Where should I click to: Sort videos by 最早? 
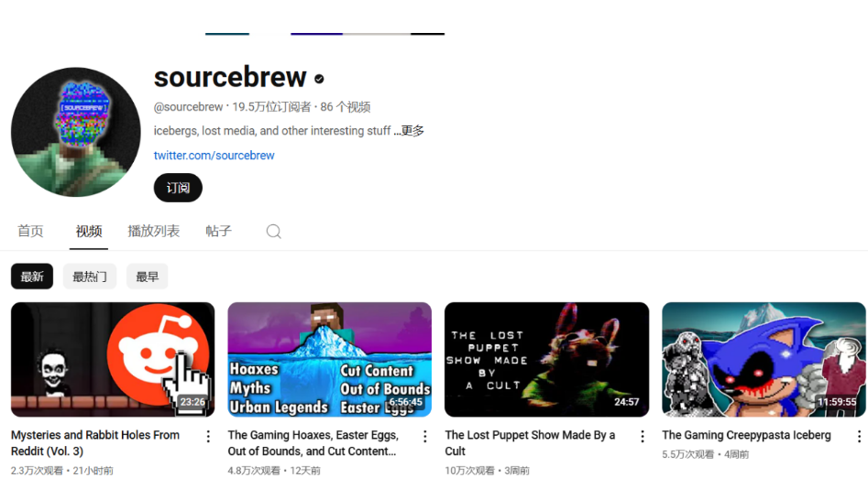point(148,276)
